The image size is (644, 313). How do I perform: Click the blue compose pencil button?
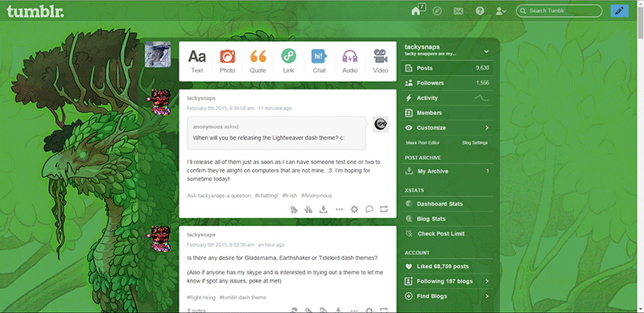pyautogui.click(x=619, y=10)
